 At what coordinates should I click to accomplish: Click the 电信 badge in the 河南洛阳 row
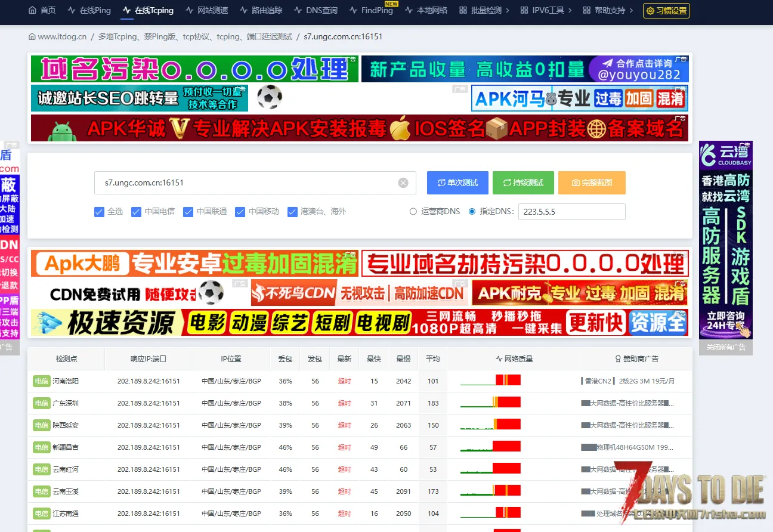coord(41,381)
